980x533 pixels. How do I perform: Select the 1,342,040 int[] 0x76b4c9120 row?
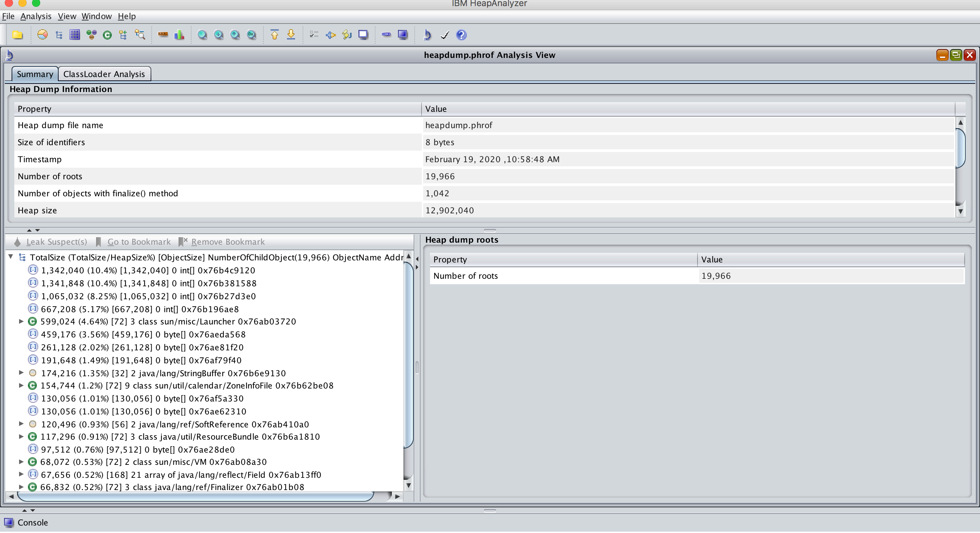(x=148, y=270)
